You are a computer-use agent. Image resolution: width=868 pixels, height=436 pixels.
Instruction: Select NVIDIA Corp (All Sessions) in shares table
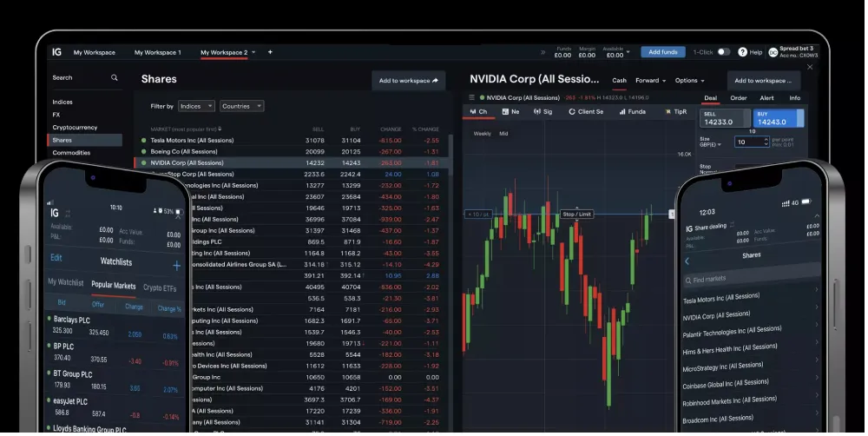(x=293, y=163)
